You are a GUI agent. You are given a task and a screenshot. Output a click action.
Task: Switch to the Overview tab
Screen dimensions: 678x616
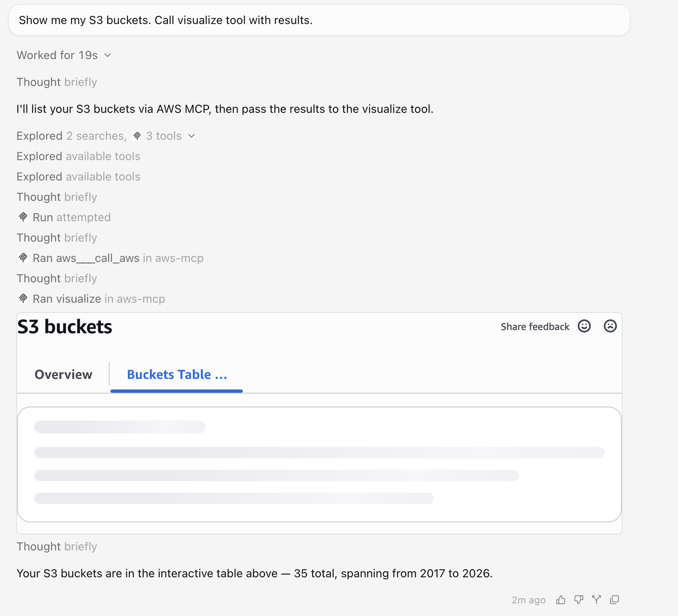[x=64, y=374]
